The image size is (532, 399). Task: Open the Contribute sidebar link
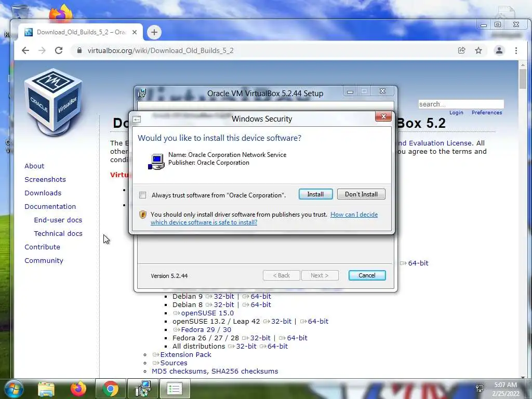point(42,247)
